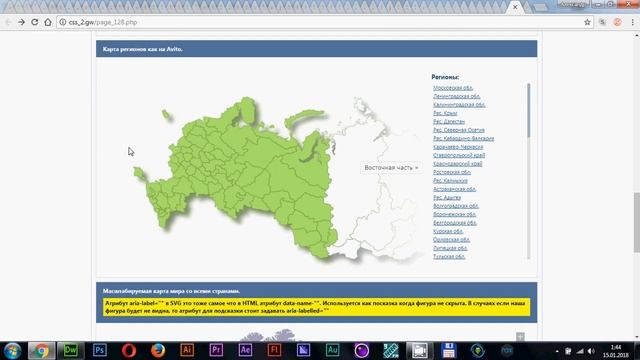
Task: Open Firefox from the taskbar
Action: pos(158,351)
